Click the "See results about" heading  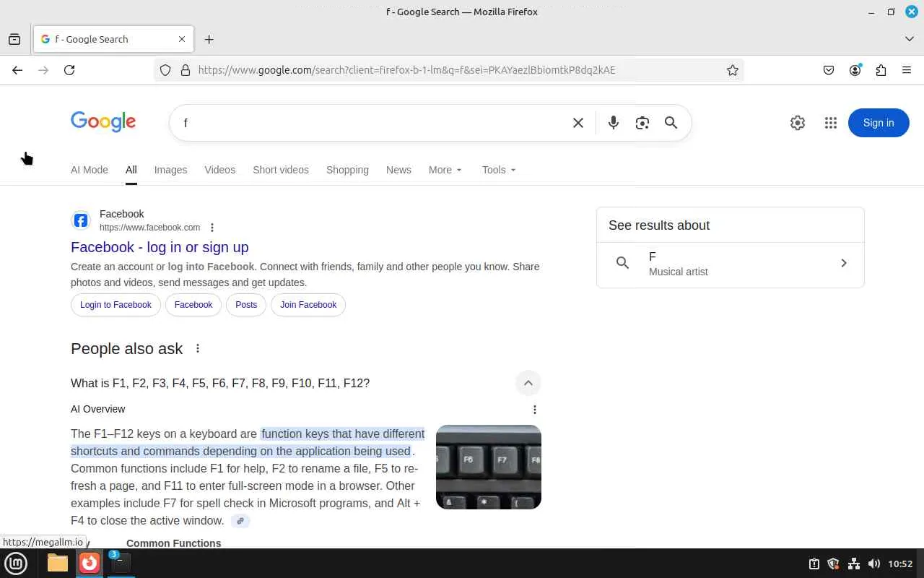tap(659, 225)
